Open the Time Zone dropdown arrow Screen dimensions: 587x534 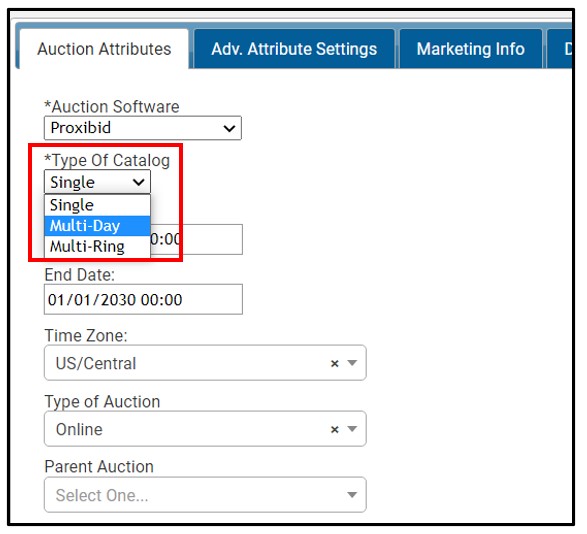[352, 363]
